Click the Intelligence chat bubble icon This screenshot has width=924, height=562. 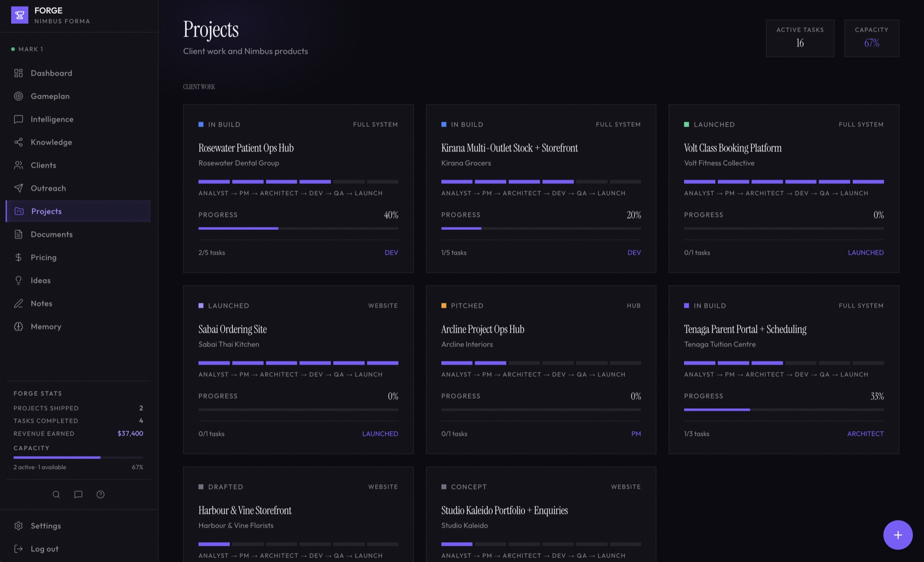(18, 119)
